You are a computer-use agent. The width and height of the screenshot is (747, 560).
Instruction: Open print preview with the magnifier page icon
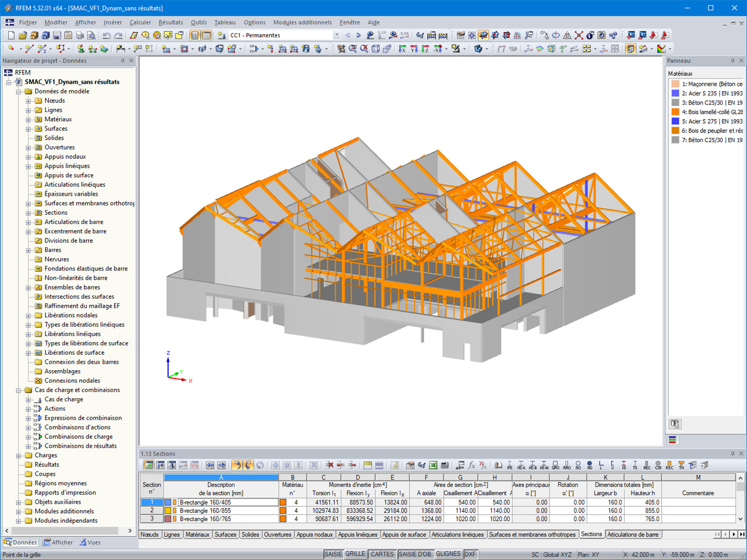pyautogui.click(x=92, y=35)
